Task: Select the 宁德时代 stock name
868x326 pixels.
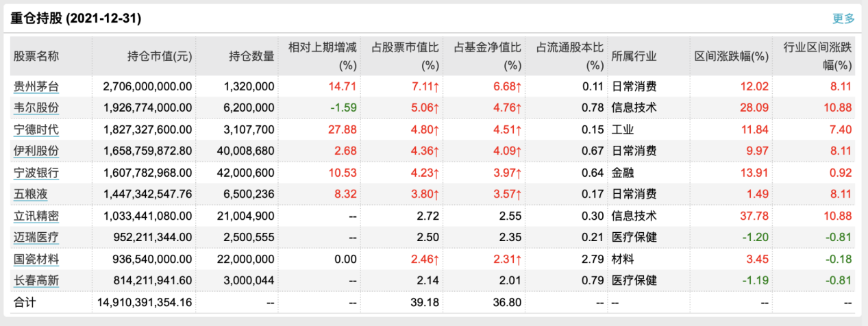Action: coord(36,129)
